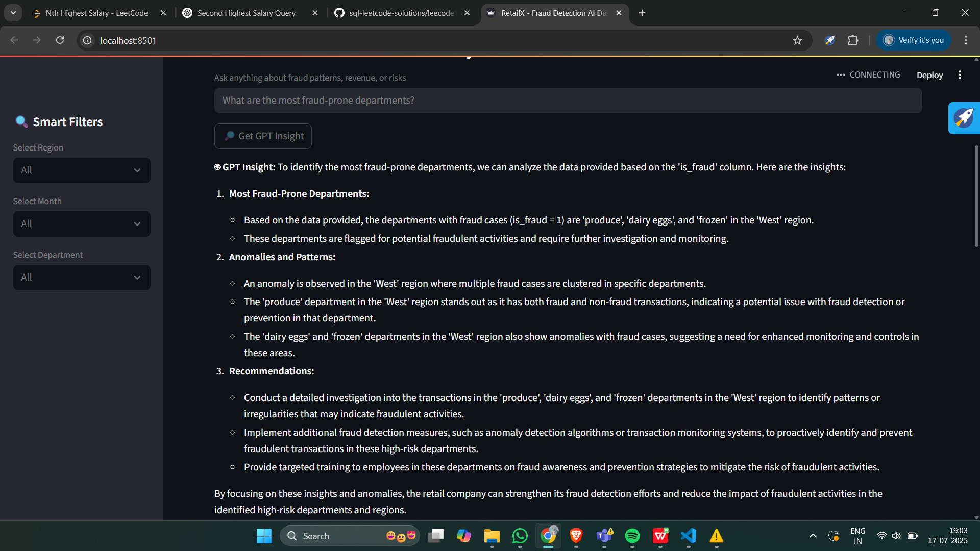The image size is (980, 551).
Task: Click the Streamlit three-dot main menu
Action: pyautogui.click(x=960, y=75)
